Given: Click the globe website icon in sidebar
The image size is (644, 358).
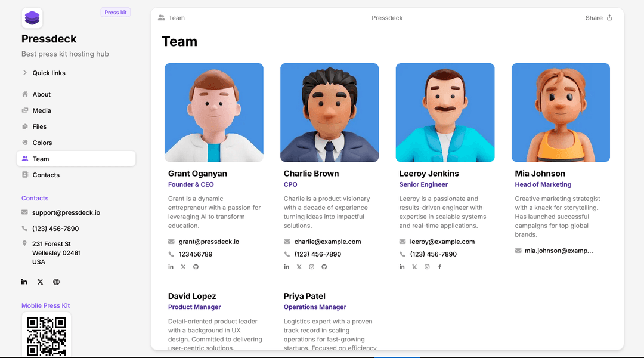Looking at the screenshot, I should (56, 282).
